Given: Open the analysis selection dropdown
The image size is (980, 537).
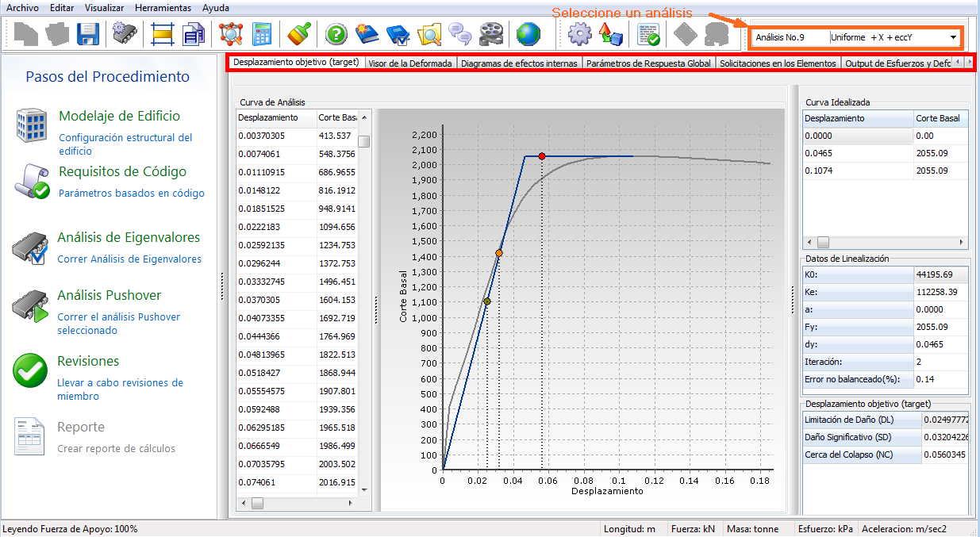Looking at the screenshot, I should (x=952, y=37).
